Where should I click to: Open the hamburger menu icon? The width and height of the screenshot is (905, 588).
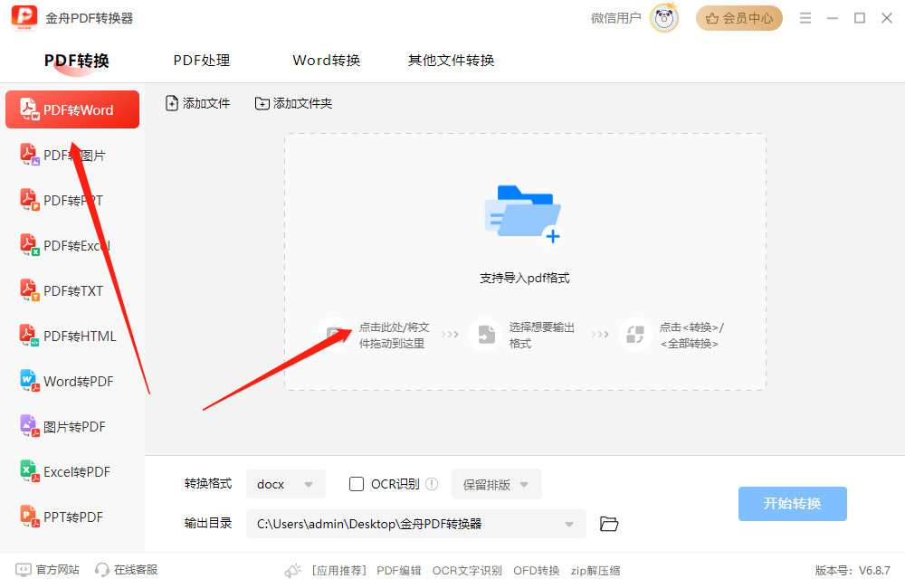tap(805, 18)
